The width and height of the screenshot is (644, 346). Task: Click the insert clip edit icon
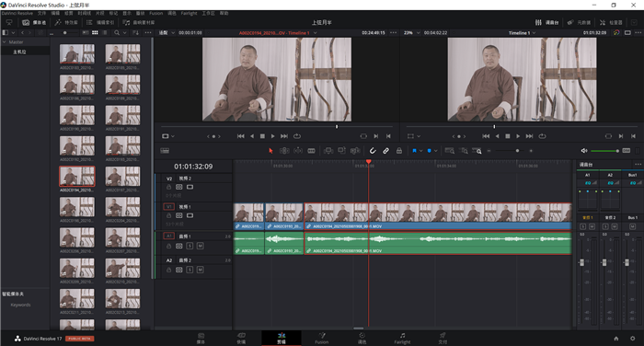point(328,151)
